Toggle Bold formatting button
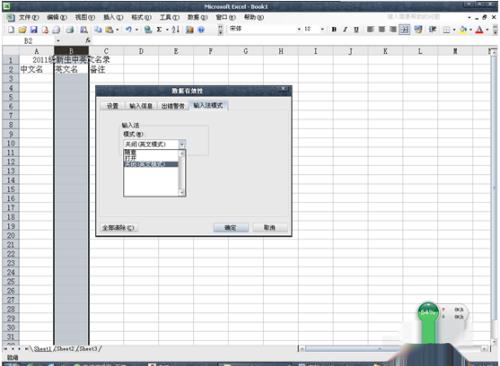Image resolution: width=500 pixels, height=366 pixels. [x=334, y=29]
